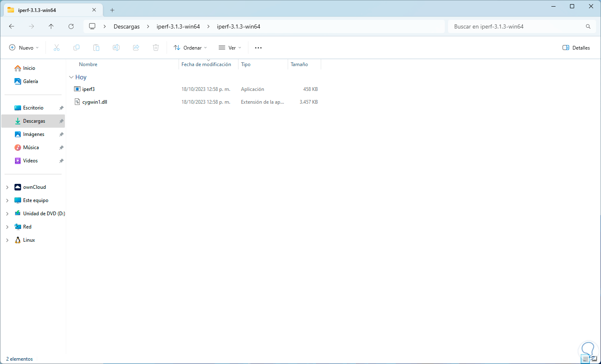601x364 pixels.
Task: Open Música in the sidebar
Action: (x=31, y=148)
